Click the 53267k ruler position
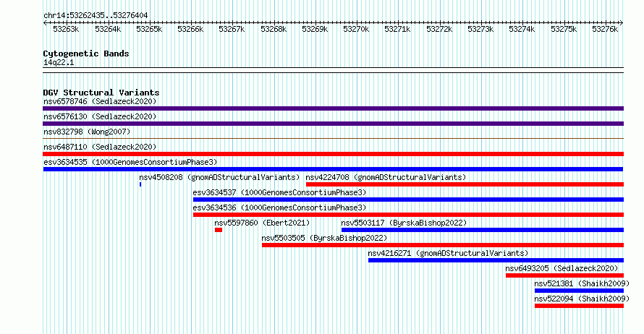Screen dimensions: 644x334 (232, 29)
